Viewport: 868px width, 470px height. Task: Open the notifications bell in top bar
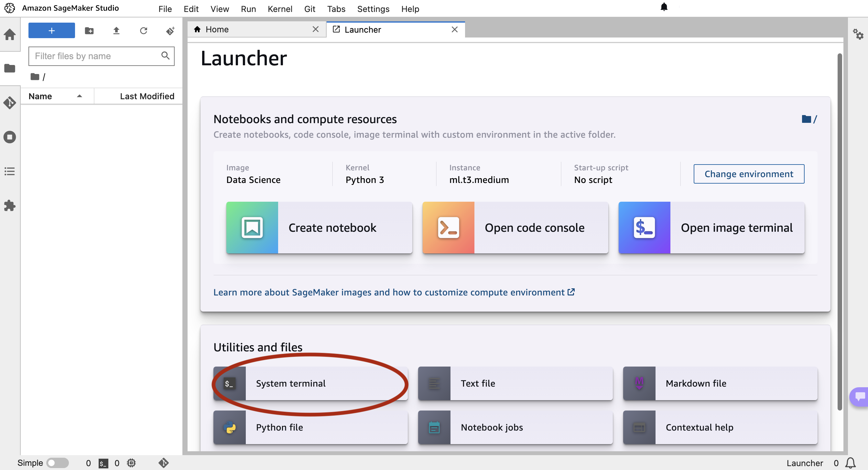point(664,7)
